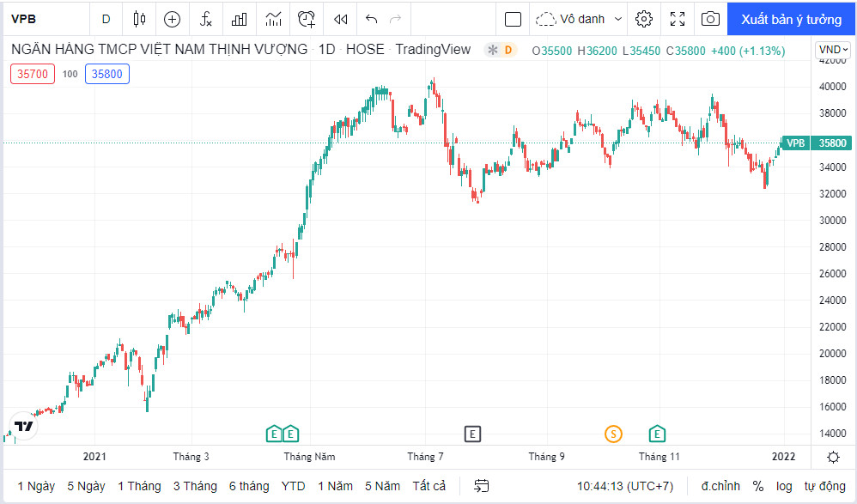This screenshot has width=857, height=504.
Task: Create an alert with the alarm clock icon
Action: coord(307,19)
